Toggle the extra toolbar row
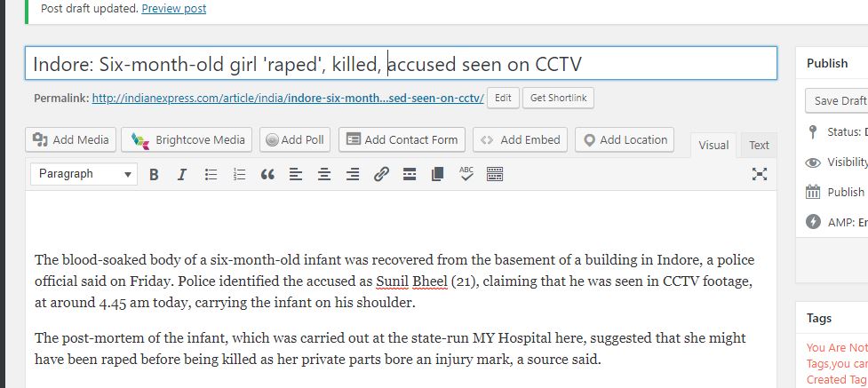This screenshot has height=388, width=868. (495, 175)
